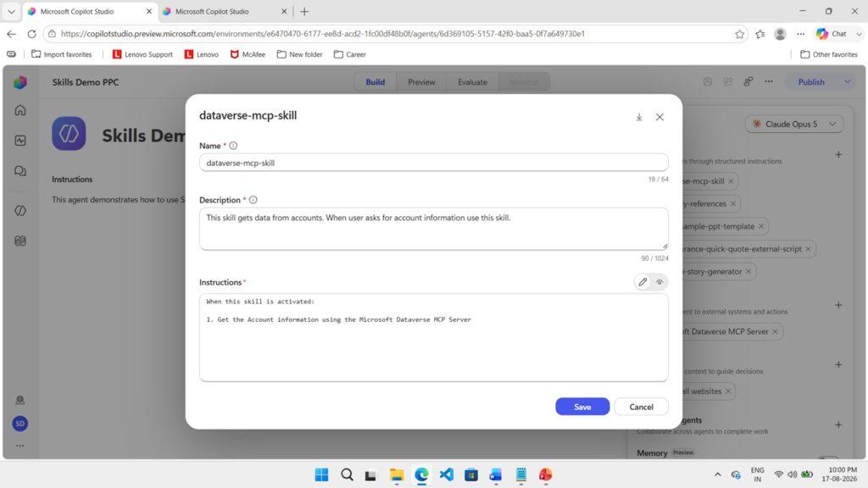868x488 pixels.
Task: Open a new browser tab
Action: click(304, 11)
